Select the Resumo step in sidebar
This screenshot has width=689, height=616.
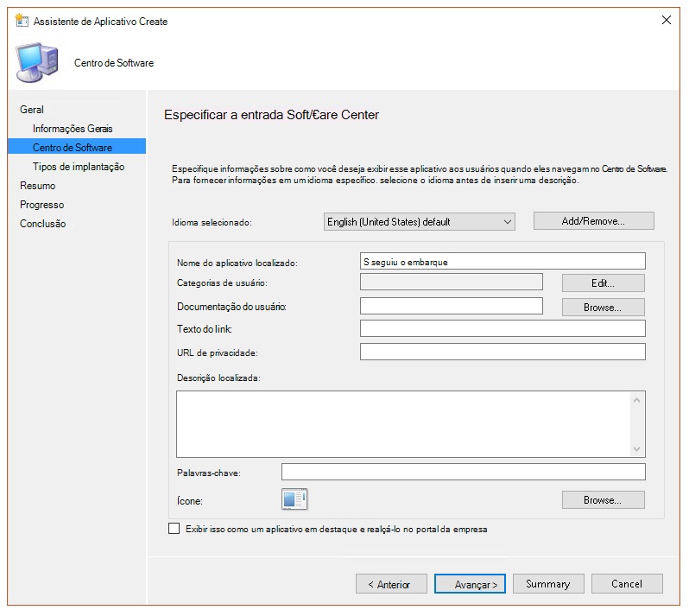[x=38, y=186]
